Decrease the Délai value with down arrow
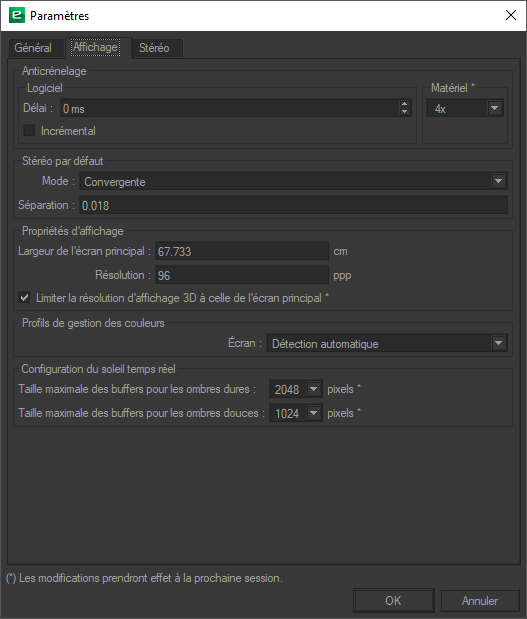The image size is (527, 619). click(404, 112)
